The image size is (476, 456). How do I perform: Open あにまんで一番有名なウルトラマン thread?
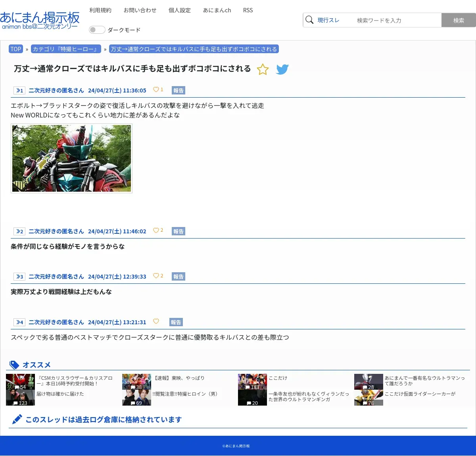tap(424, 381)
